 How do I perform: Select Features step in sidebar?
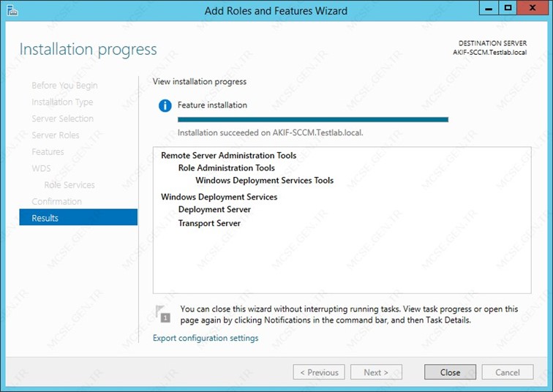[x=48, y=151]
